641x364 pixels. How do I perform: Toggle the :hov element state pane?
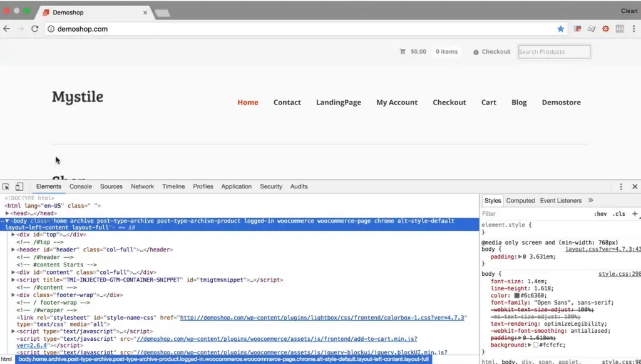601,214
